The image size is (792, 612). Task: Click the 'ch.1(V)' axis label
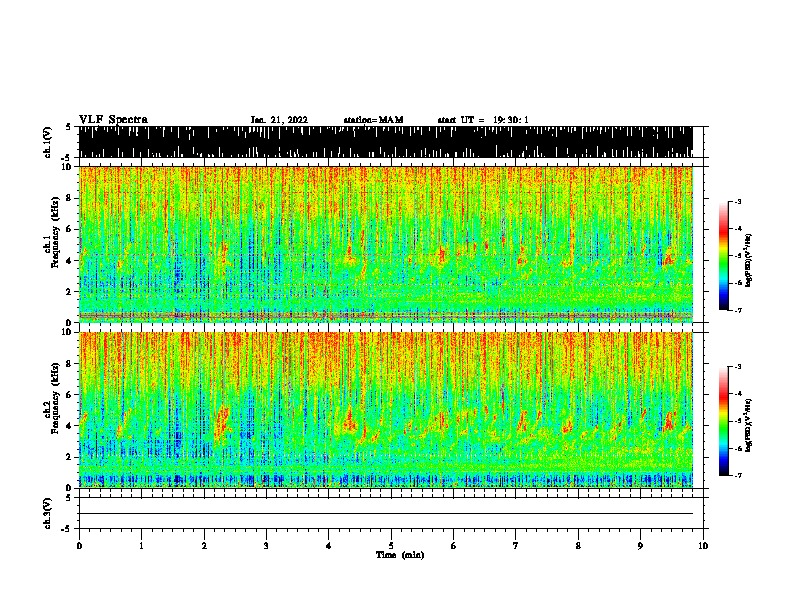click(x=48, y=142)
